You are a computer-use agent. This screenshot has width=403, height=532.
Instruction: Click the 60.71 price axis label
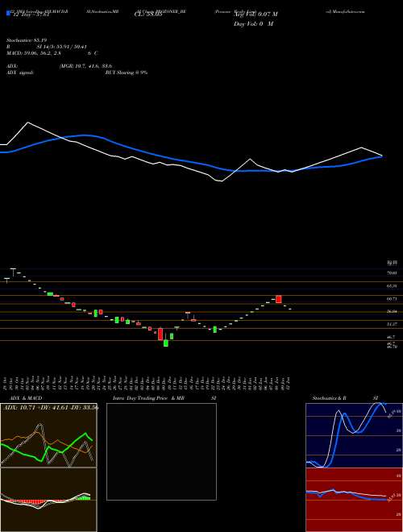(392, 298)
